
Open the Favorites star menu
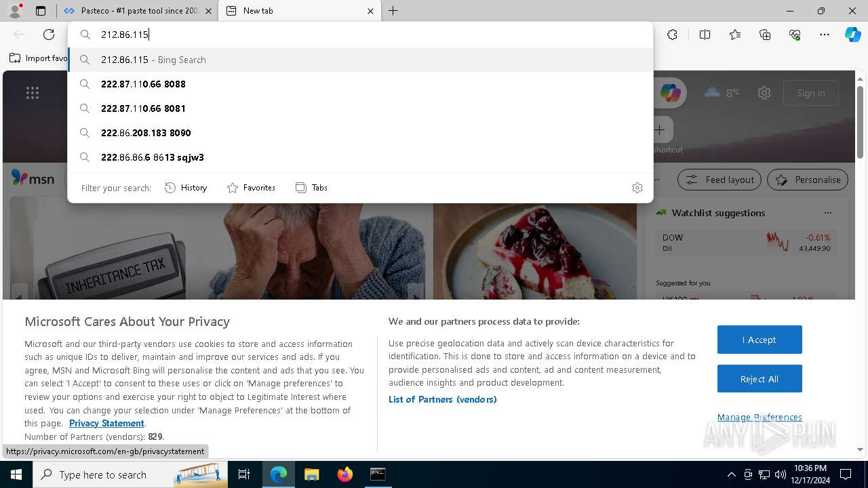click(x=735, y=35)
